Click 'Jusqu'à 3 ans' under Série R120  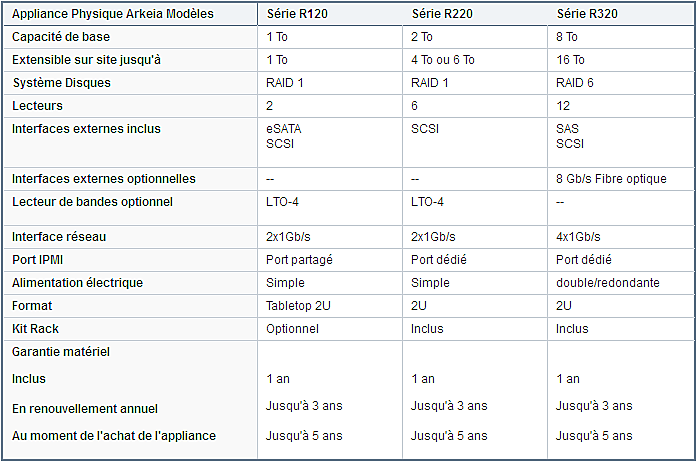coord(304,406)
